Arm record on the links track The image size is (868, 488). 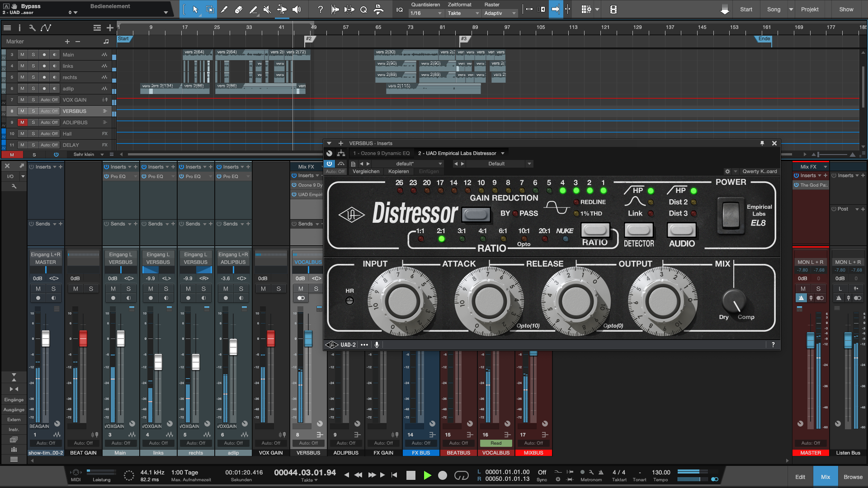point(44,66)
